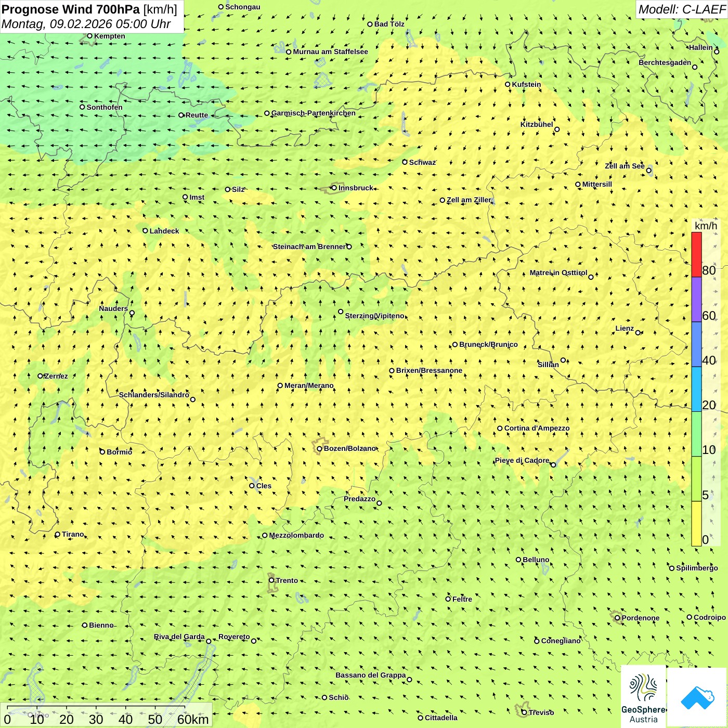
Task: Click the yellow 0 km/h legend swatch
Action: coord(696,524)
